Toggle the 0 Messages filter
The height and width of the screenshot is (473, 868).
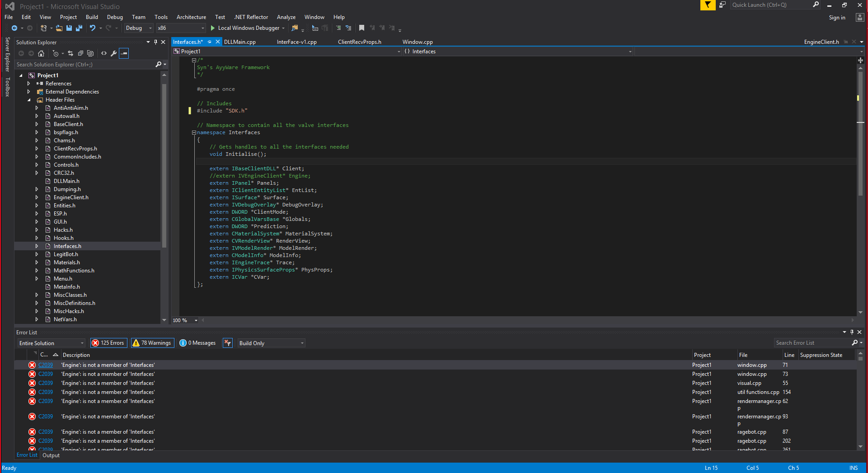197,343
